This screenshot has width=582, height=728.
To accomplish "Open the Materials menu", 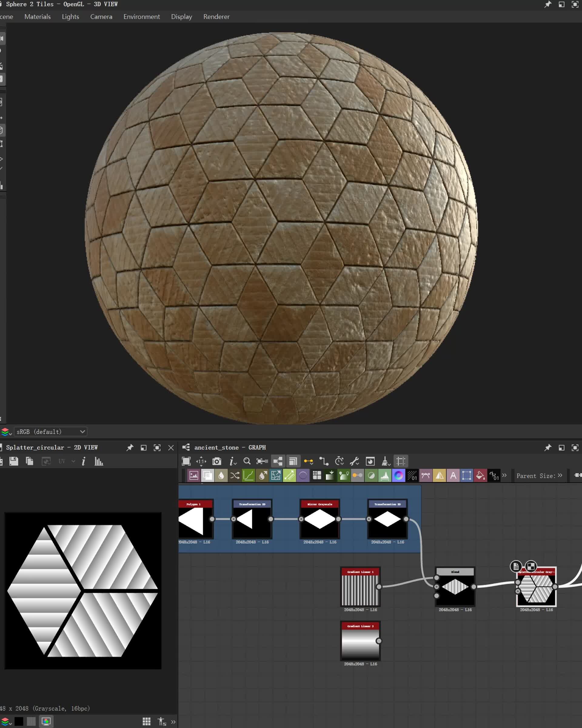I will coord(38,17).
